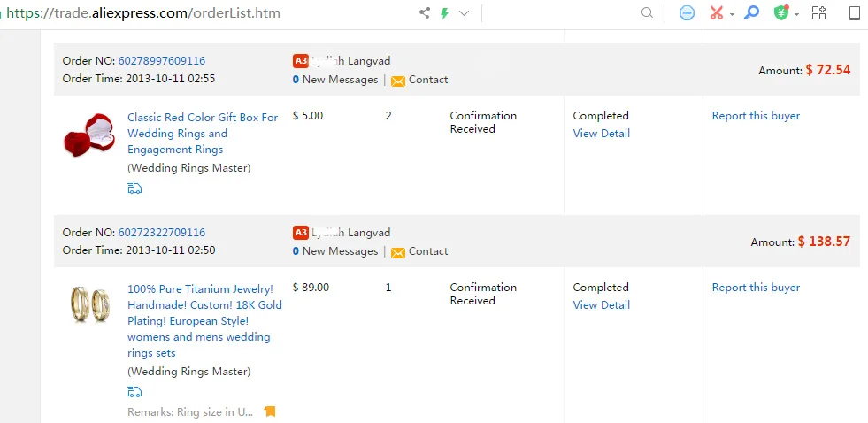This screenshot has height=423, width=868.
Task: Report this buyer on the $138.57 order
Action: click(x=756, y=288)
